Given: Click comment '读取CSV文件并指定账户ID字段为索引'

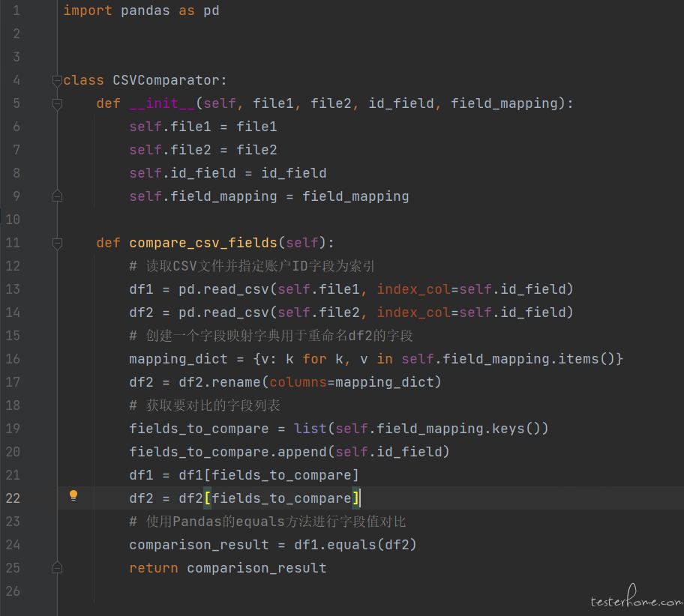Looking at the screenshot, I should pyautogui.click(x=252, y=266).
